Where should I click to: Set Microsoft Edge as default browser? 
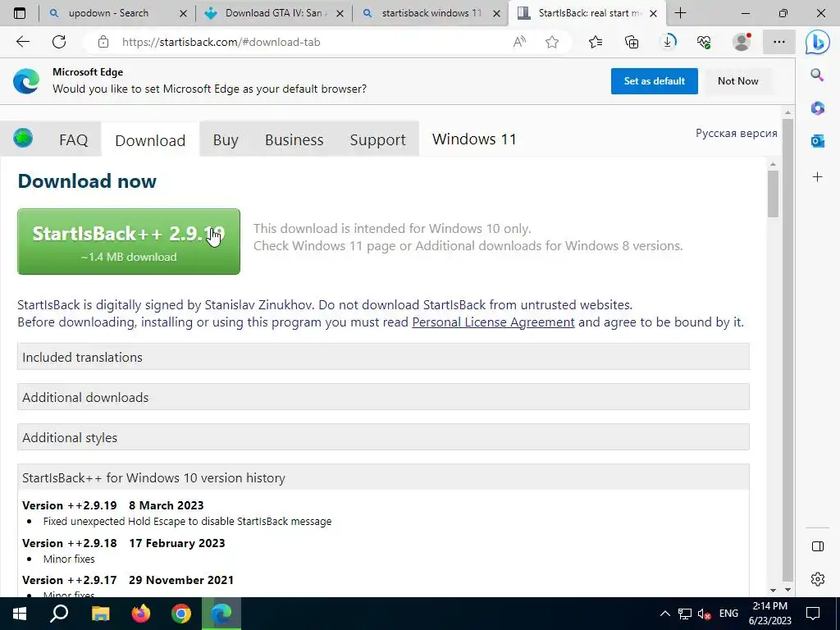coord(654,81)
